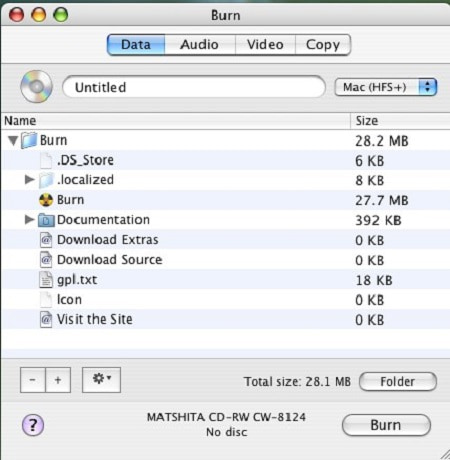Click the 27.7 MB size value

pyautogui.click(x=382, y=201)
